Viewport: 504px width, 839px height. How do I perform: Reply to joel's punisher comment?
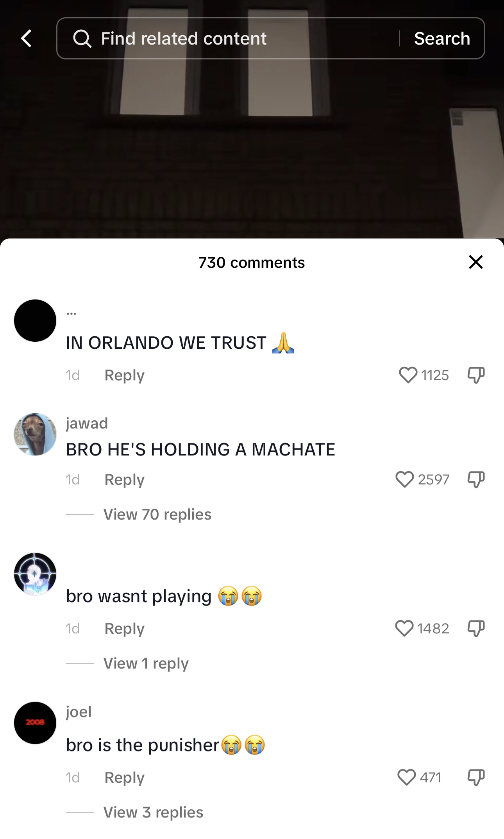[x=124, y=778]
